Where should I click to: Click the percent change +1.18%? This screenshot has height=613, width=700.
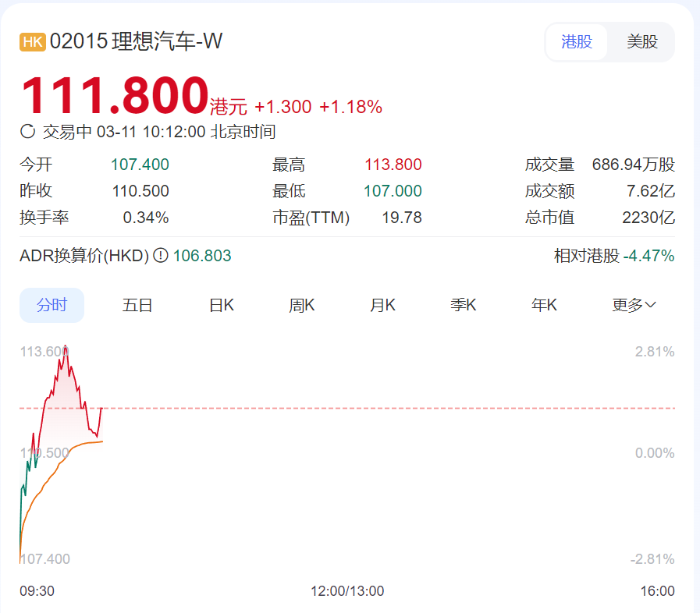point(351,107)
